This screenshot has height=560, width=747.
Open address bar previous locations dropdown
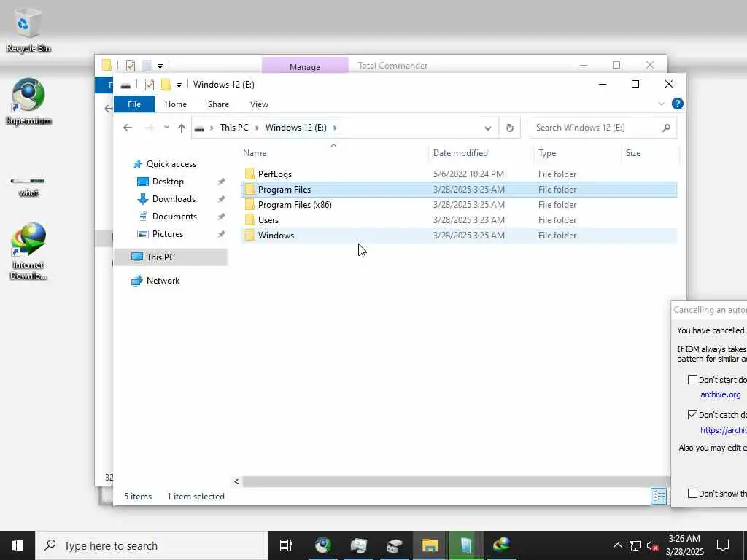[x=488, y=128]
